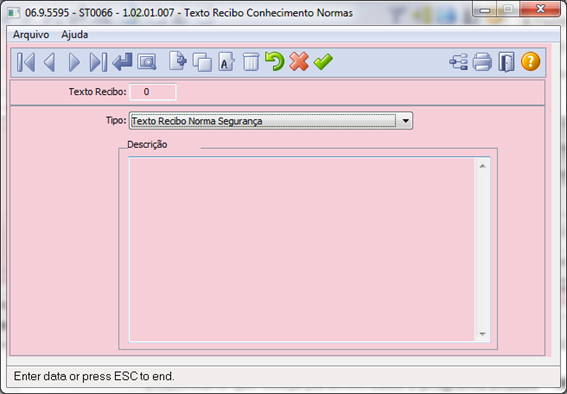Viewport: 567px width, 394px height.
Task: Click the delete trash can icon
Action: pos(251,62)
